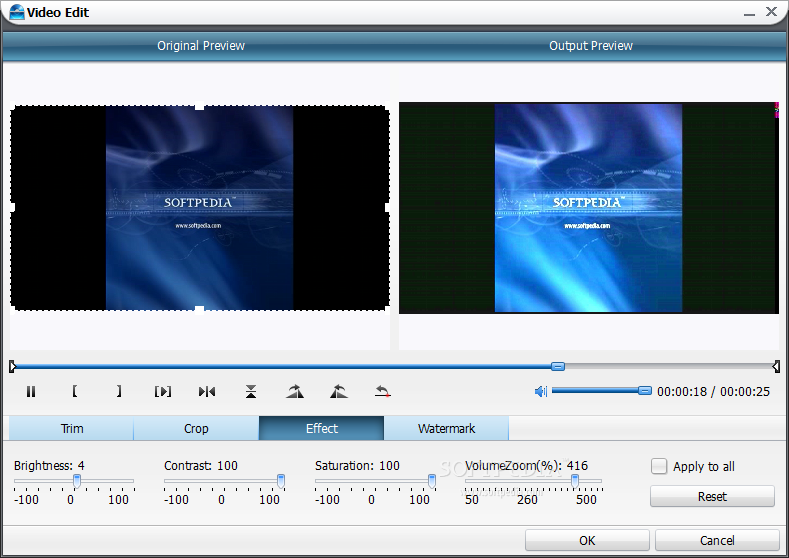789x558 pixels.
Task: Click the timeline seek bar thumb
Action: (x=558, y=366)
